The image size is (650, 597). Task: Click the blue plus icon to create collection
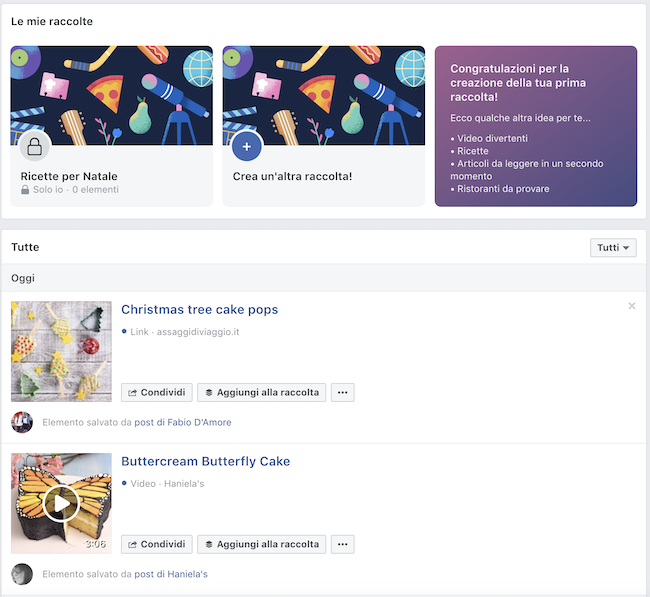(246, 147)
